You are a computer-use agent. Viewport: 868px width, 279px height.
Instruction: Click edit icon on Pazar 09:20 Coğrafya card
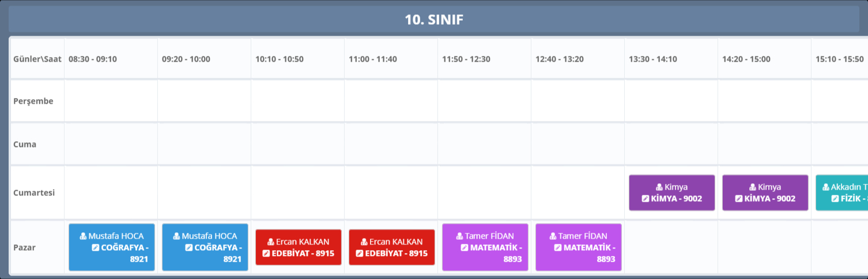click(x=188, y=248)
